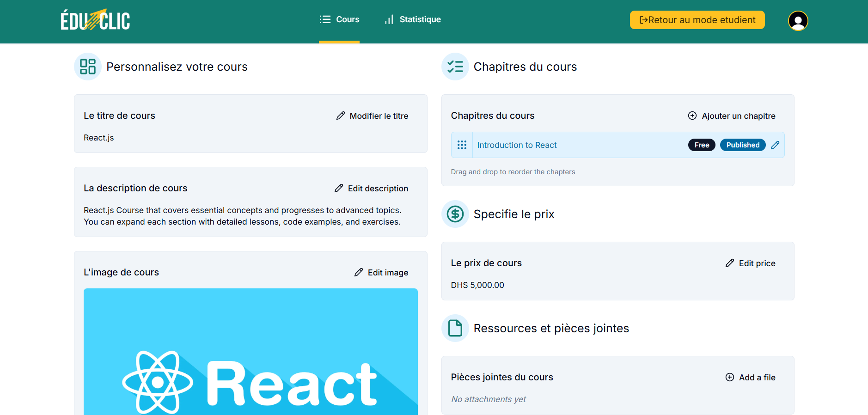Click Edit price
This screenshot has height=415, width=868.
point(751,263)
